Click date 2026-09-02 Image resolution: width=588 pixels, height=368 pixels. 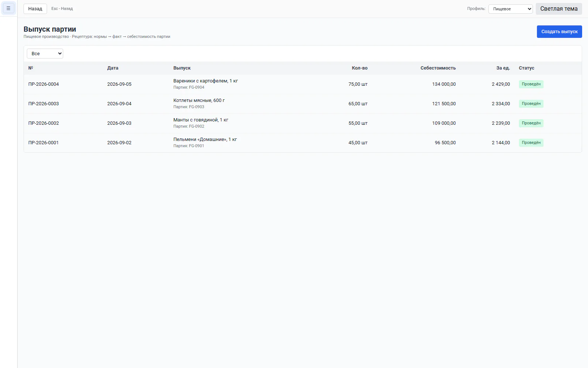119,143
